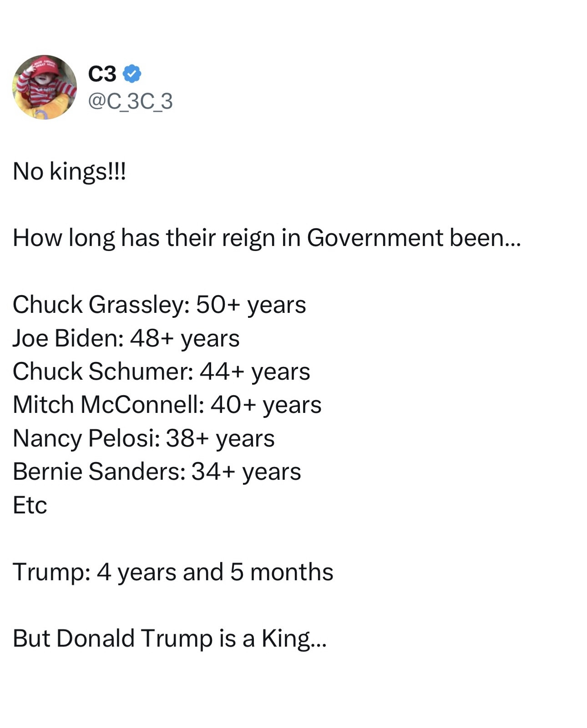The image size is (587, 728).
Task: Click the word "Government" in the tweet
Action: tap(375, 238)
